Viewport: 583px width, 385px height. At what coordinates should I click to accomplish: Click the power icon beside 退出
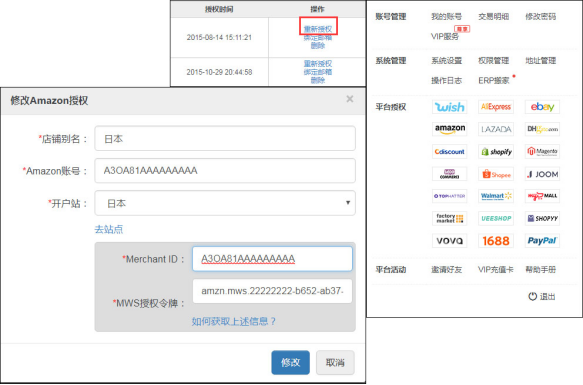click(x=532, y=296)
